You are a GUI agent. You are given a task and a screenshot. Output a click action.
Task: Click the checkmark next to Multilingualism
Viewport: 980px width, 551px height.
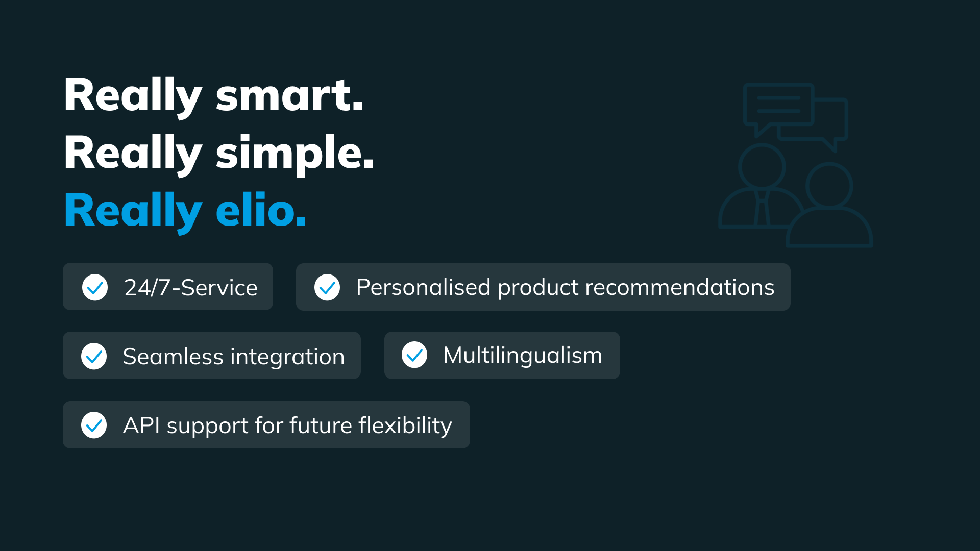tap(414, 355)
